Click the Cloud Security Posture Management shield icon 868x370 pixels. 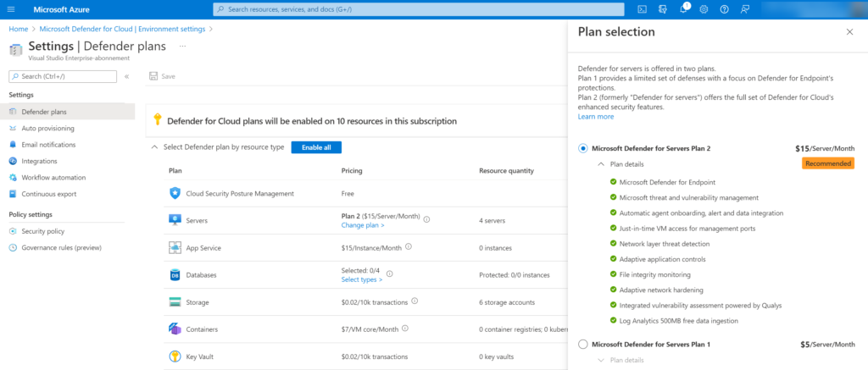pos(175,194)
